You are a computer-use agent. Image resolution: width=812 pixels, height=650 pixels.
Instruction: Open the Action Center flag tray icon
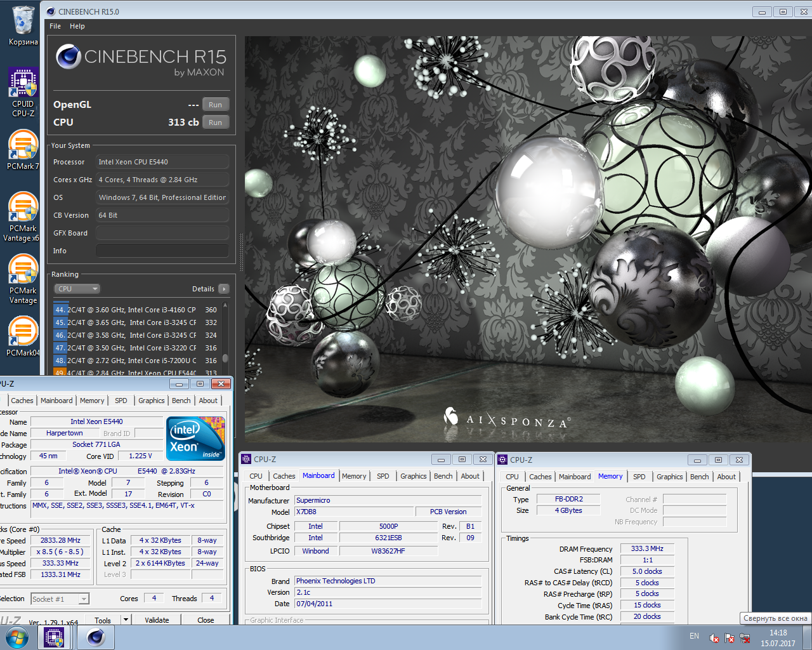click(730, 638)
